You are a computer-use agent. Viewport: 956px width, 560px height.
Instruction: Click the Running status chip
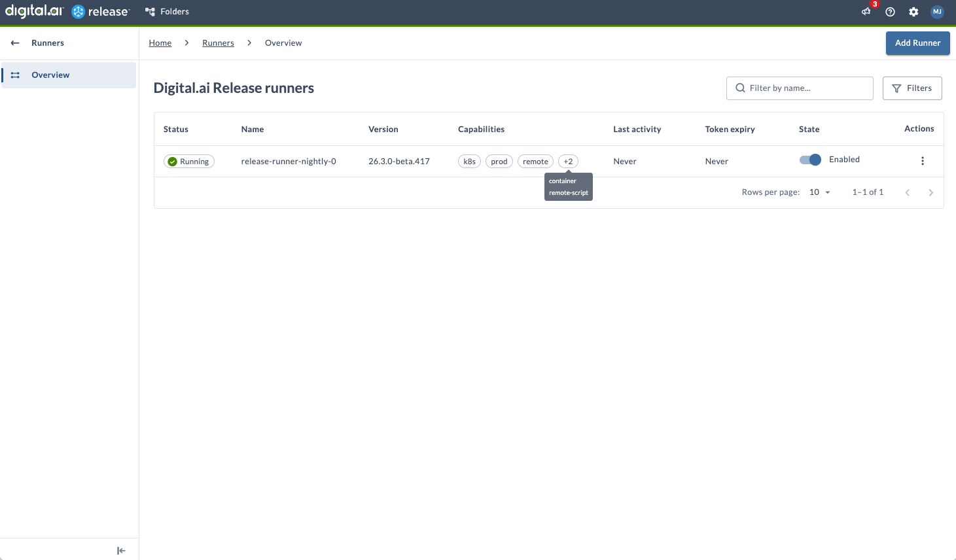(x=189, y=162)
